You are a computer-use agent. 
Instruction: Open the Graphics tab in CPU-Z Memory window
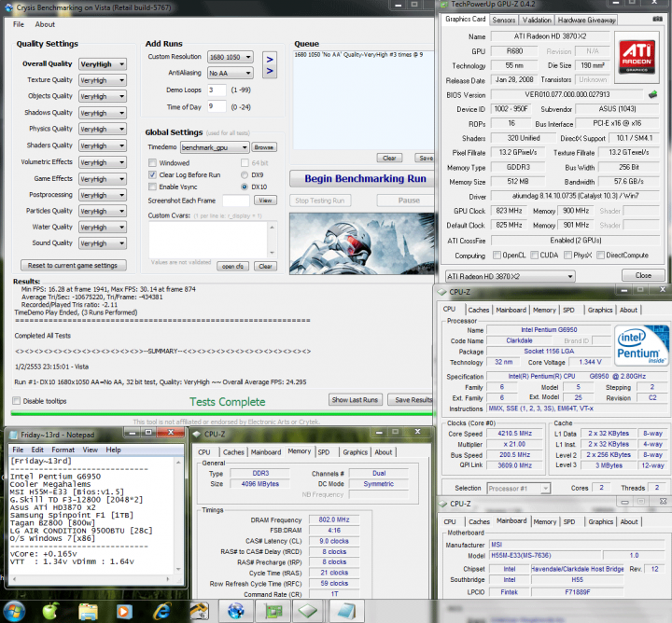355,452
